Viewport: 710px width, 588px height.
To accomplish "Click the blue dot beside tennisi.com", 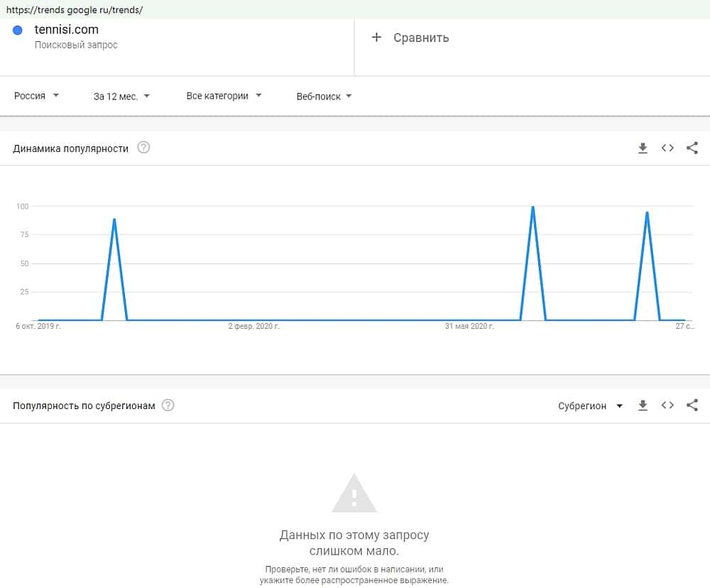I will 18,31.
